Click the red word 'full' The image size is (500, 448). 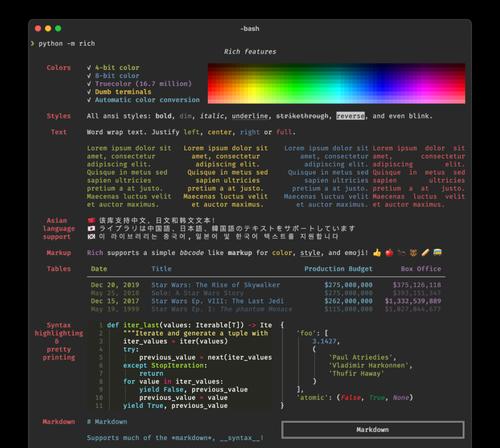(284, 132)
